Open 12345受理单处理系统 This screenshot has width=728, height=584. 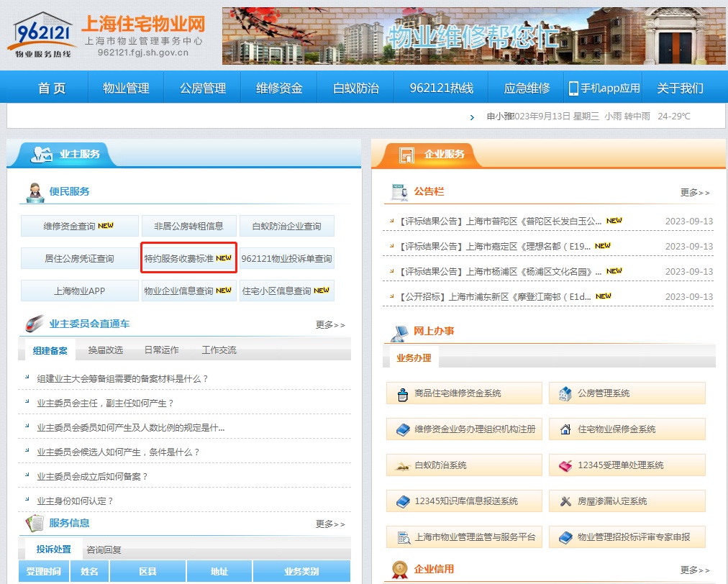click(x=627, y=465)
